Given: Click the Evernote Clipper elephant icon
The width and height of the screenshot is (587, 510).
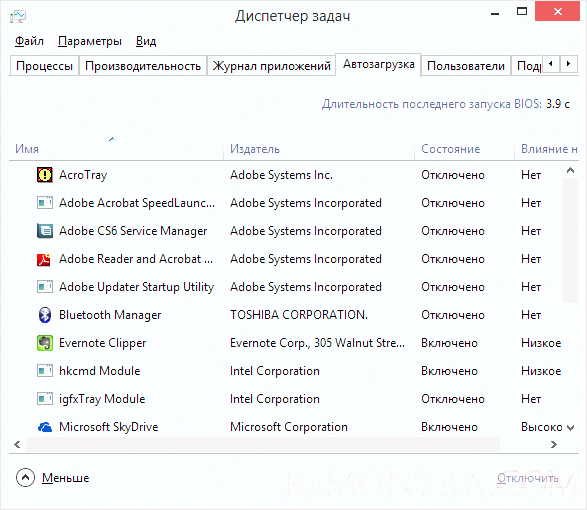Looking at the screenshot, I should pyautogui.click(x=45, y=343).
